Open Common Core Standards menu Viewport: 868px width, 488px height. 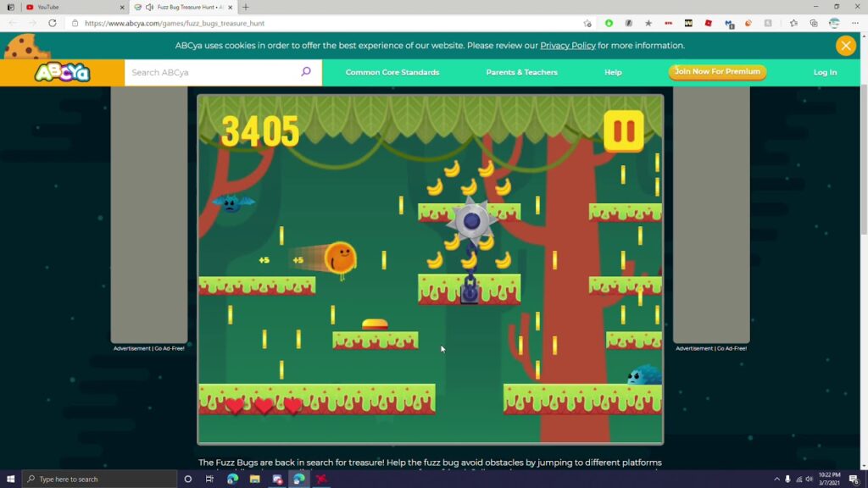click(x=392, y=73)
